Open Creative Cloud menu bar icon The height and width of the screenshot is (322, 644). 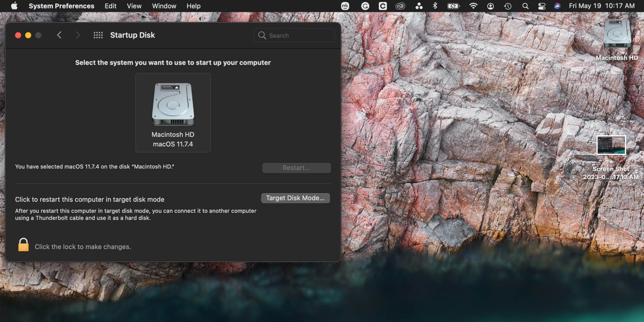(x=400, y=6)
